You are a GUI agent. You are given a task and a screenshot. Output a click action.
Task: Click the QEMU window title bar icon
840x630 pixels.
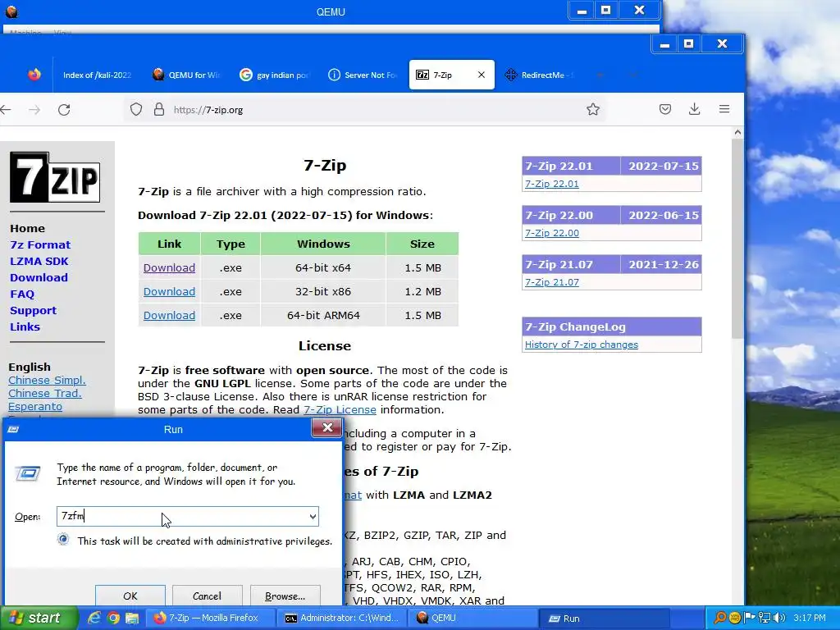11,11
